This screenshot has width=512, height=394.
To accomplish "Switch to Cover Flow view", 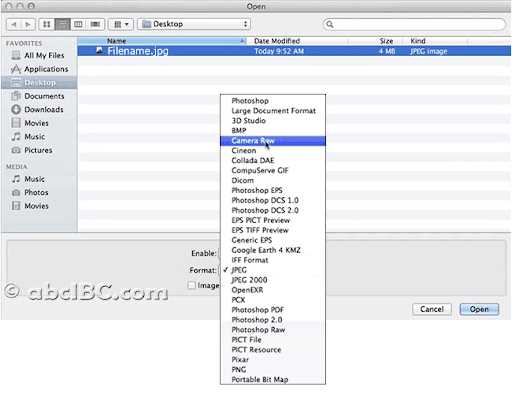I will (95, 24).
